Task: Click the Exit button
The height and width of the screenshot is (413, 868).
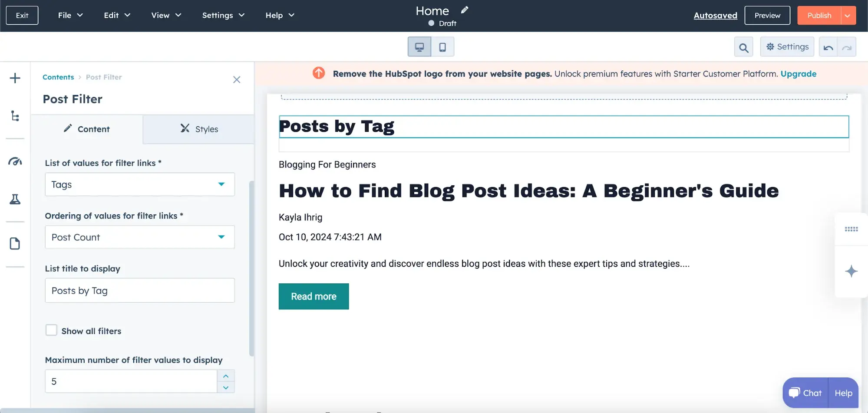Action: coord(22,16)
